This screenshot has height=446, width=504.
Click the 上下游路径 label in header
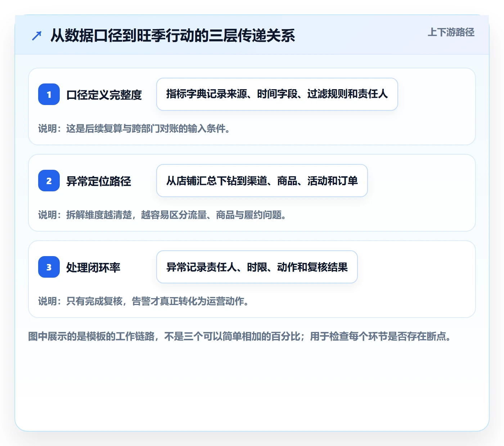[x=451, y=32]
